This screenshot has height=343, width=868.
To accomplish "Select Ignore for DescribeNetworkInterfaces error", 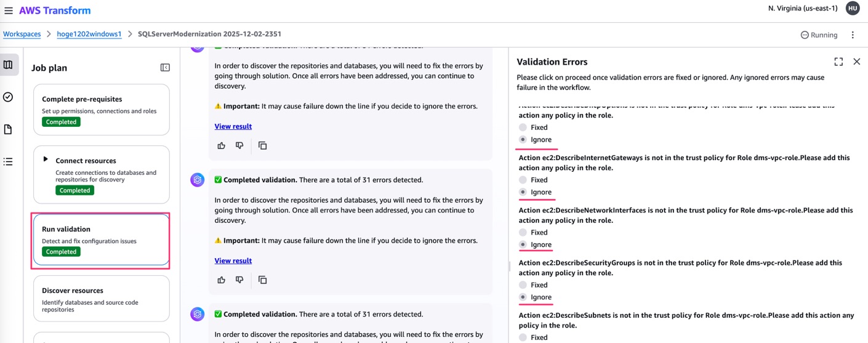I will click(523, 244).
